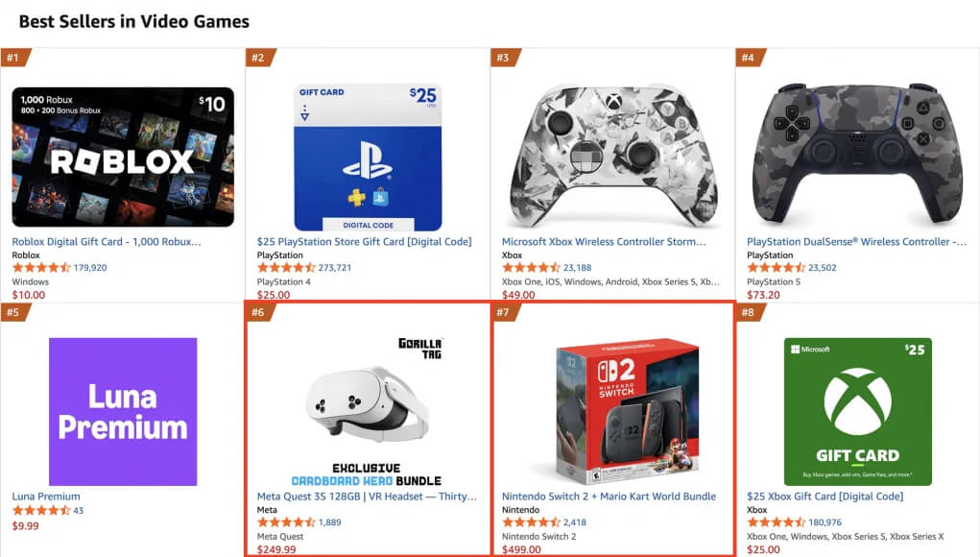Click the star rating of Meta Quest 3S
The image size is (980, 557).
click(286, 522)
